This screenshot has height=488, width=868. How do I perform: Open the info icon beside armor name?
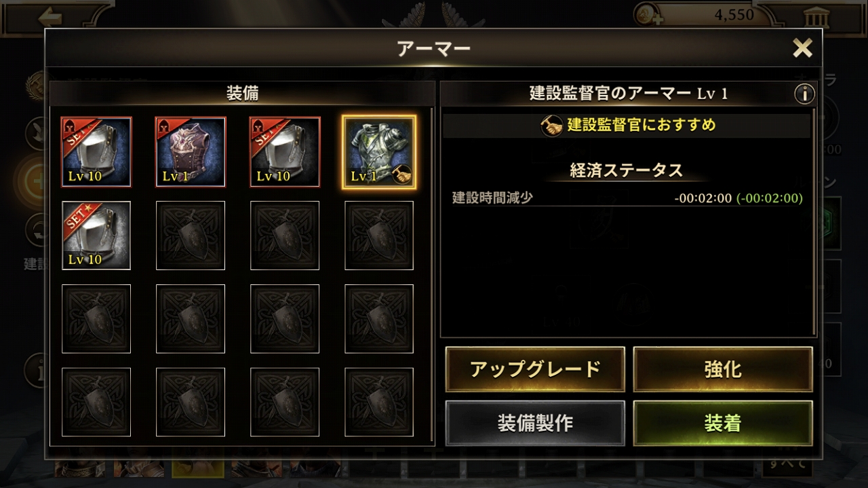pos(804,94)
